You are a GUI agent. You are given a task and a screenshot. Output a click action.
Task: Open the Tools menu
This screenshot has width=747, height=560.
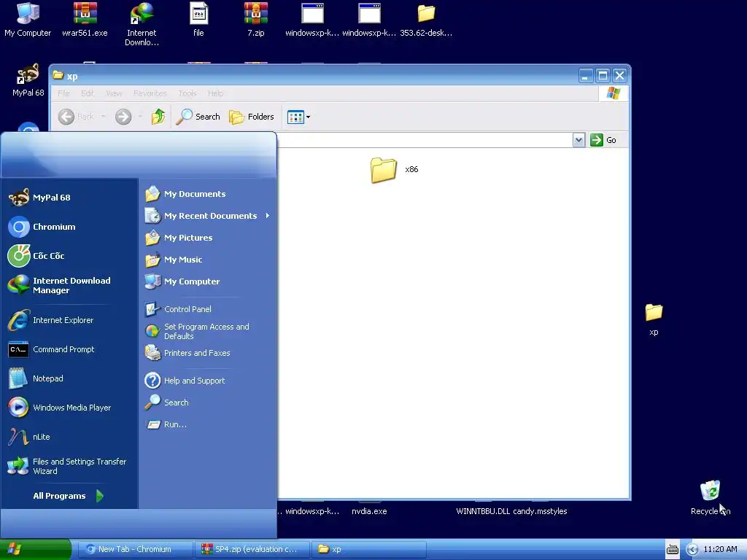[187, 93]
